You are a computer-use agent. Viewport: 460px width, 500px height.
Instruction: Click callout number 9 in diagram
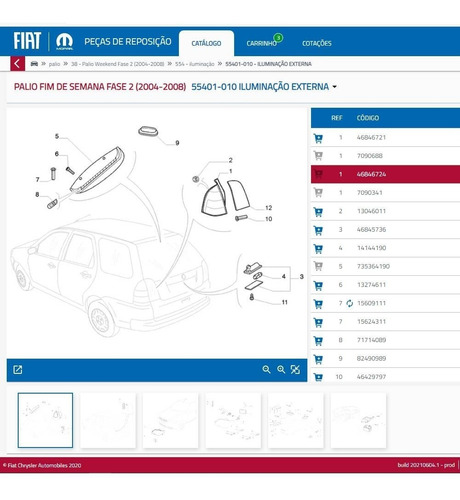177,143
